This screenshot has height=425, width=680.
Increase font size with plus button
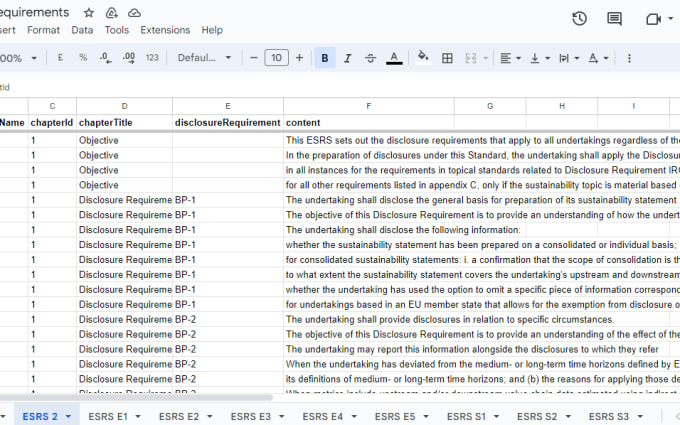pyautogui.click(x=299, y=58)
